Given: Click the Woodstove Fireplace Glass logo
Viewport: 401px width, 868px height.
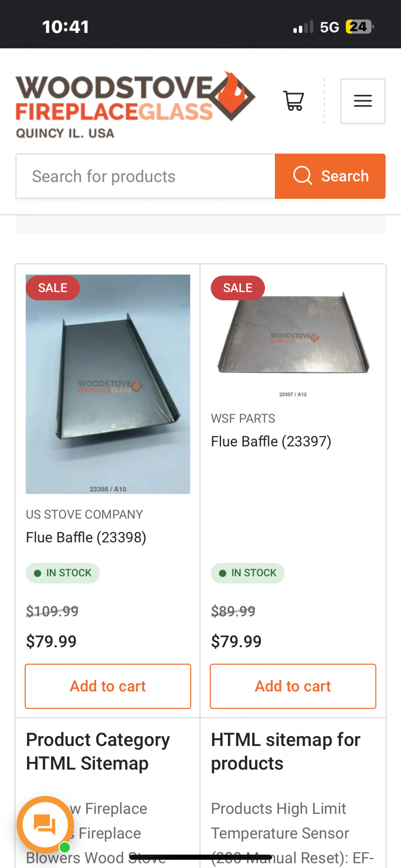Looking at the screenshot, I should point(135,105).
